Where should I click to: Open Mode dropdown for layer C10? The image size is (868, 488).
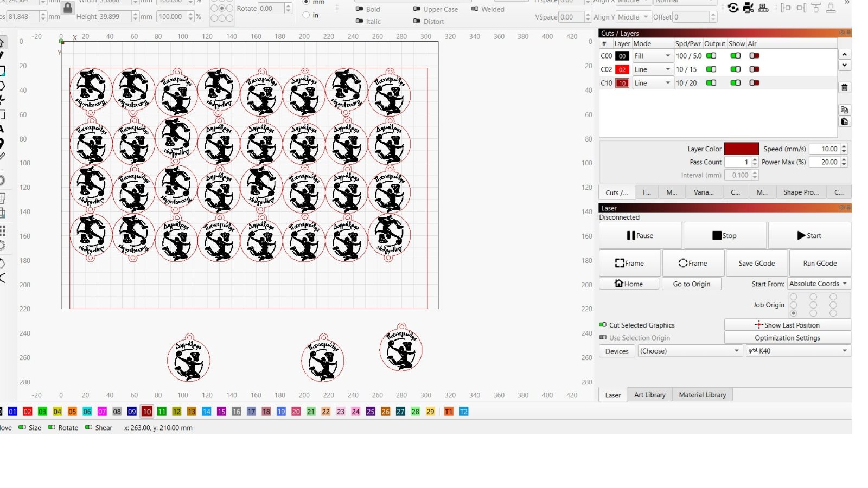[x=653, y=83]
